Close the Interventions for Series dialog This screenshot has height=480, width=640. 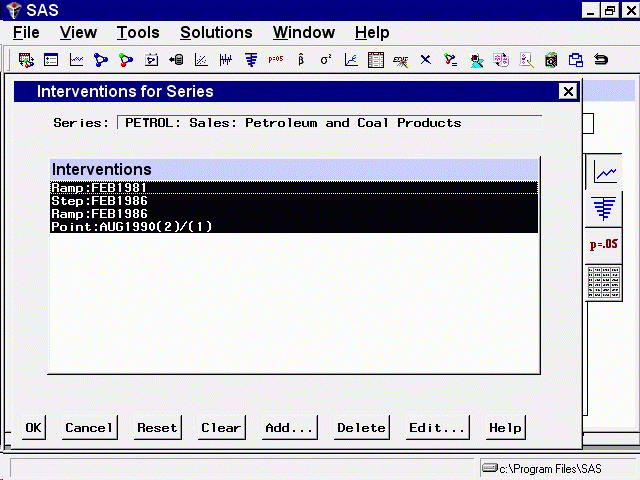(x=568, y=91)
